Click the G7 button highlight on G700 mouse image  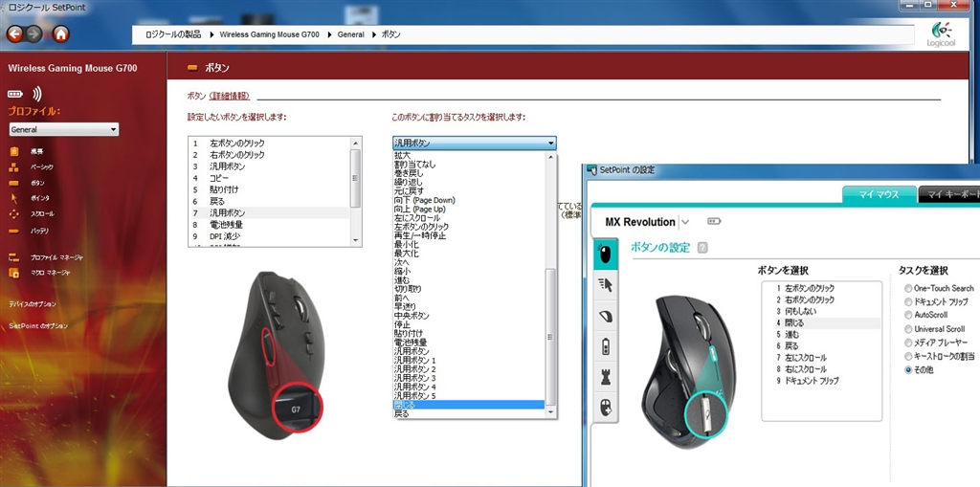[x=296, y=410]
